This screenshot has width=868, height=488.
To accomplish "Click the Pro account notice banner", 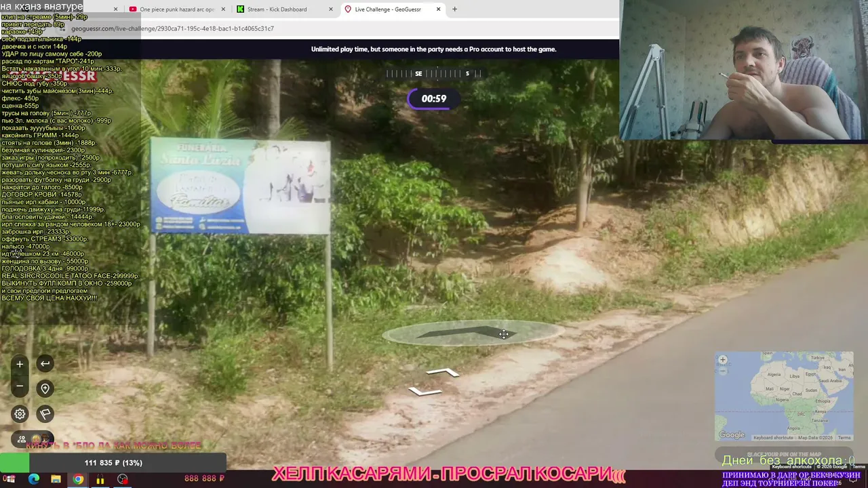I will coord(433,49).
